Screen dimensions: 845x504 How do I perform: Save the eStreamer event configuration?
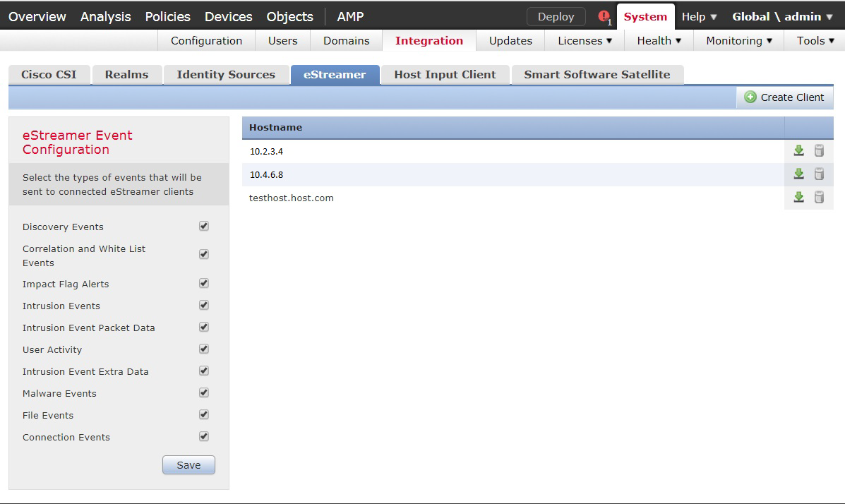[x=188, y=464]
